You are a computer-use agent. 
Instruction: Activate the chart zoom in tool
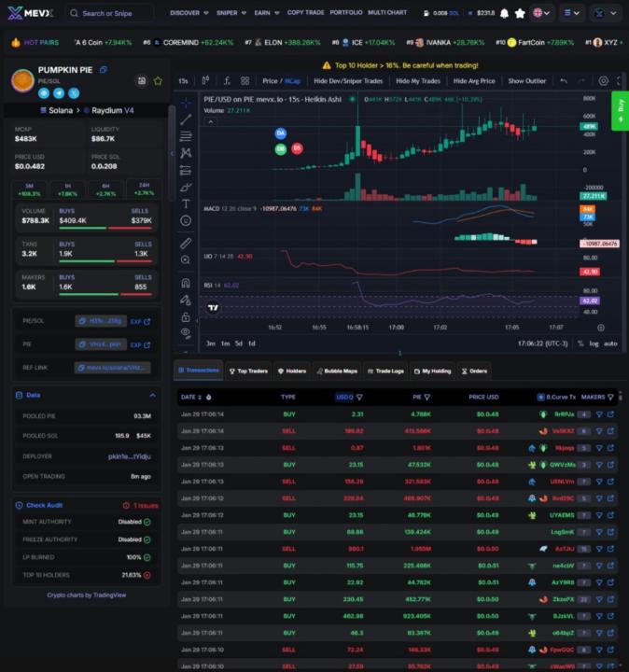[186, 260]
